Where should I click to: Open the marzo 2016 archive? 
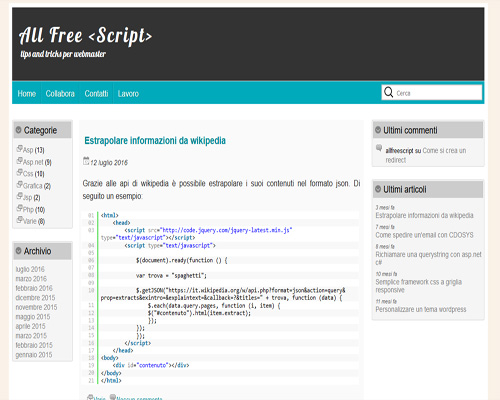31,279
